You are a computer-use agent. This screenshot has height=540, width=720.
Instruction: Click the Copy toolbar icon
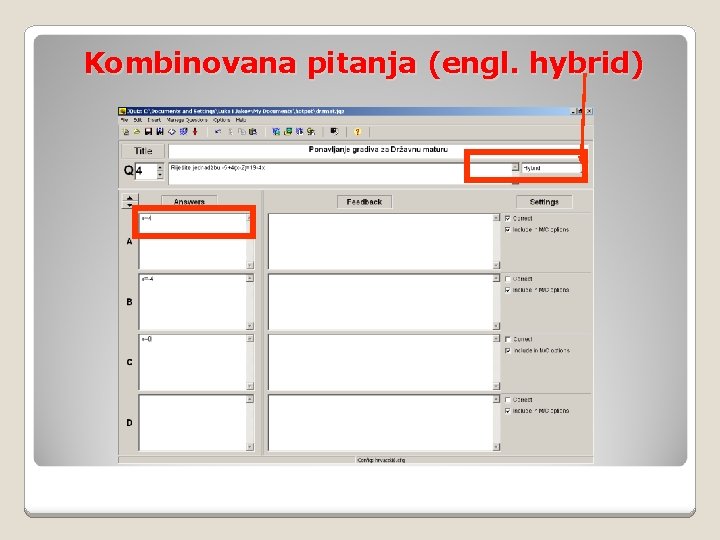tap(242, 132)
